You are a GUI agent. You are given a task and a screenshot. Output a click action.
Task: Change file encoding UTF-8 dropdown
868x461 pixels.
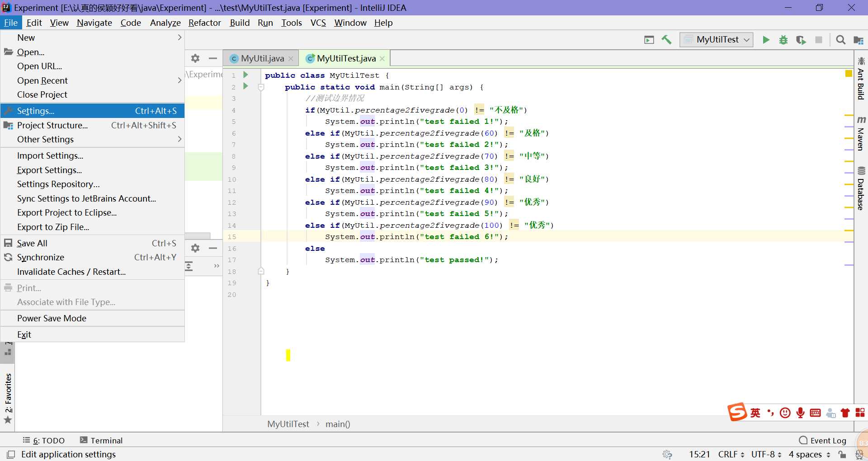tap(766, 454)
